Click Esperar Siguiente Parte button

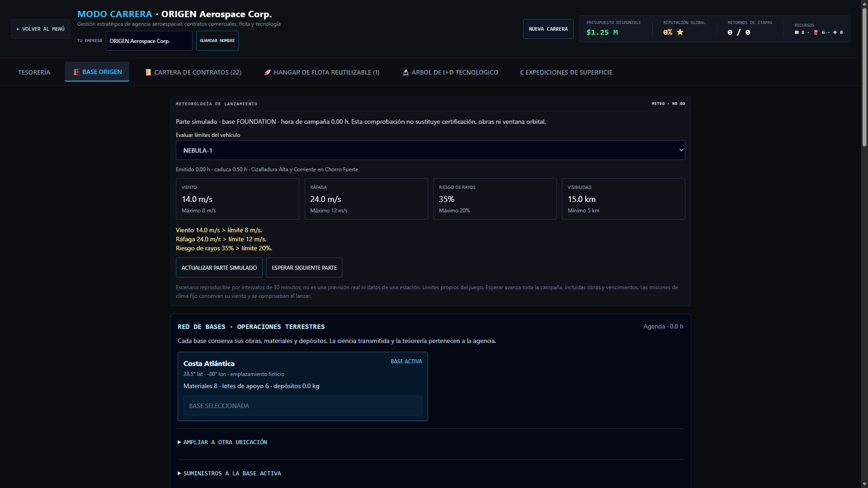(304, 267)
